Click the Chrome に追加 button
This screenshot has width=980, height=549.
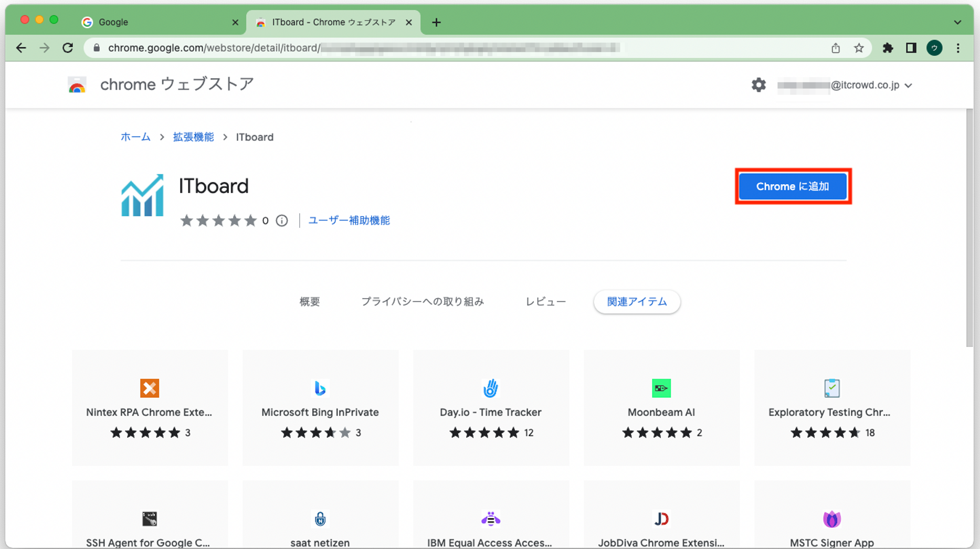[x=793, y=186]
